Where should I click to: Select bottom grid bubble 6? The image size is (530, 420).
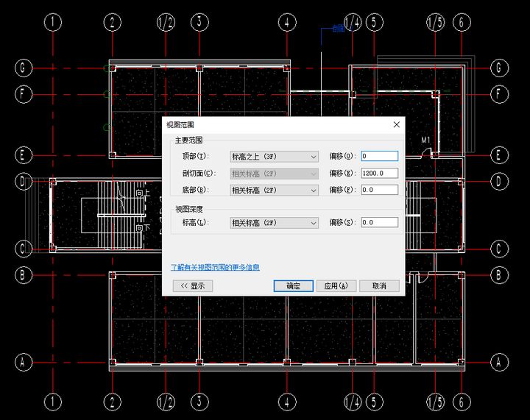462,402
